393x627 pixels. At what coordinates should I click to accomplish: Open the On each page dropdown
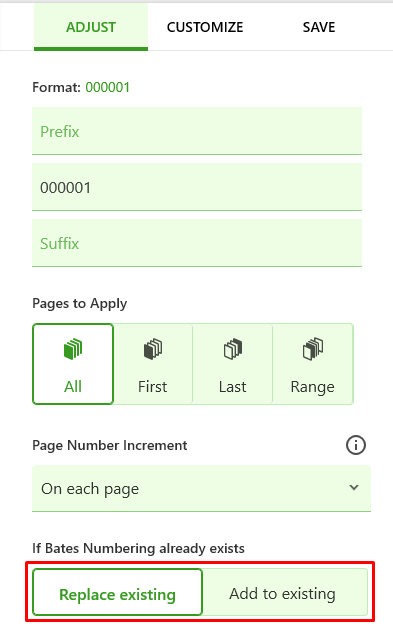coord(201,488)
